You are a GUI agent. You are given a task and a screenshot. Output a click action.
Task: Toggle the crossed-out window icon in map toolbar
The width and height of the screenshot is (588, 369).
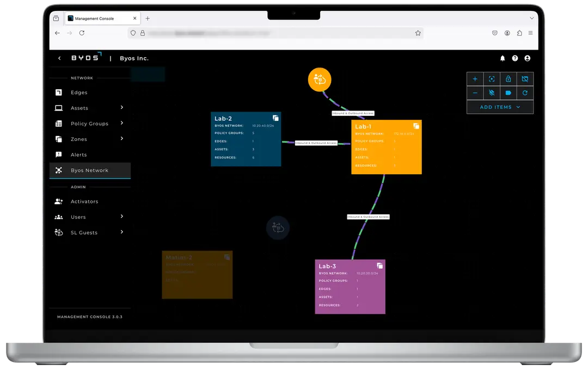(x=525, y=79)
